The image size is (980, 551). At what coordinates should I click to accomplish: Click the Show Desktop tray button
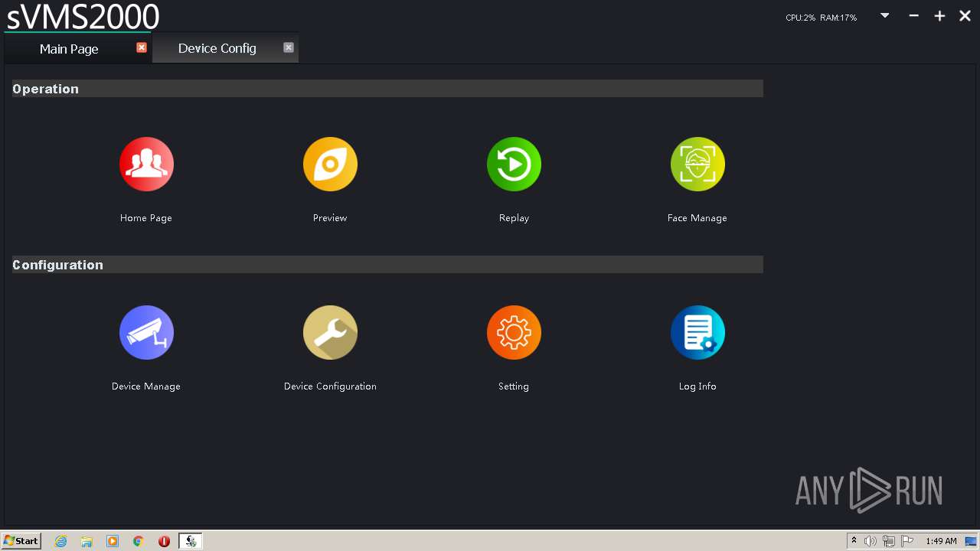coord(972,541)
